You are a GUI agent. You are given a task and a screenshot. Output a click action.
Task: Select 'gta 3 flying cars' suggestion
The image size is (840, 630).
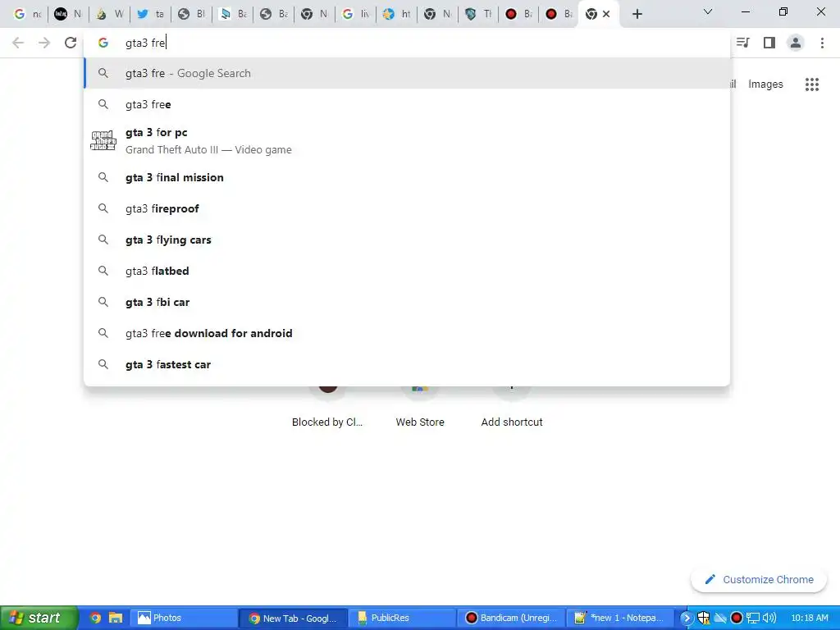(x=407, y=240)
